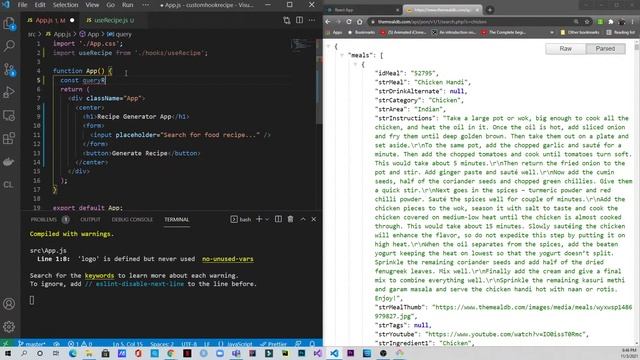Open Microsoft Edge from the taskbar
The image size is (640, 360).
[73, 353]
